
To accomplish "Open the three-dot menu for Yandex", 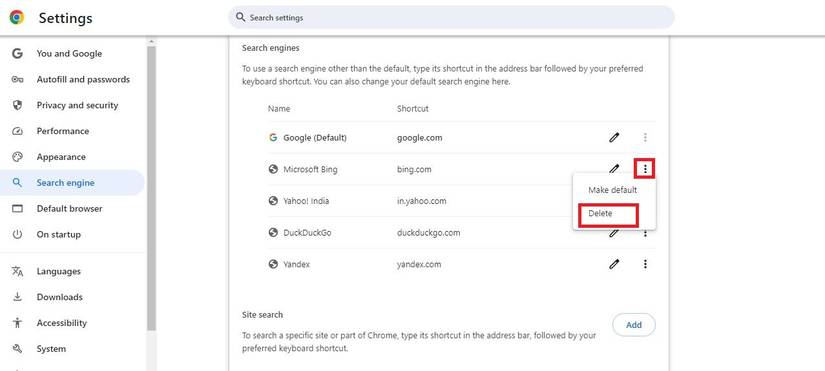I will point(645,264).
